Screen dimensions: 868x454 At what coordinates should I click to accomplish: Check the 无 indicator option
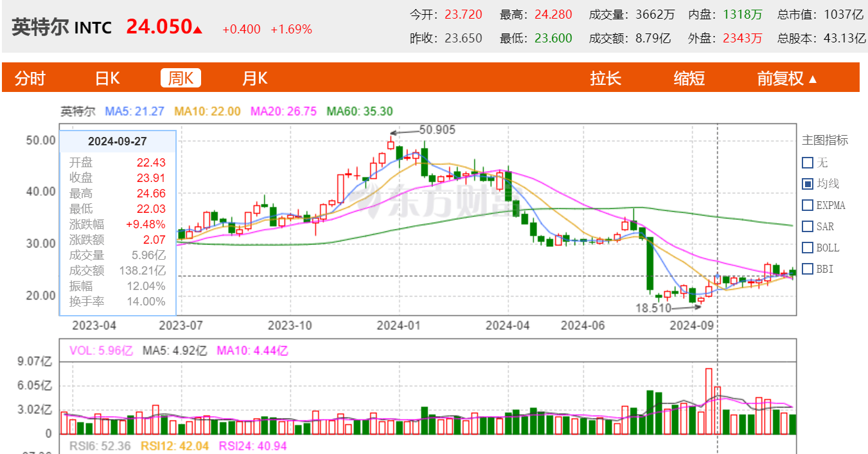point(808,163)
